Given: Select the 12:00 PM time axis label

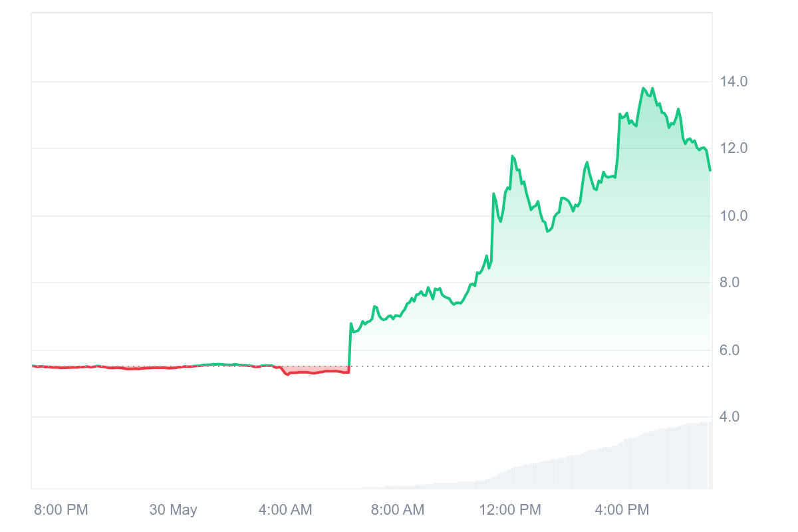Looking at the screenshot, I should 510,510.
